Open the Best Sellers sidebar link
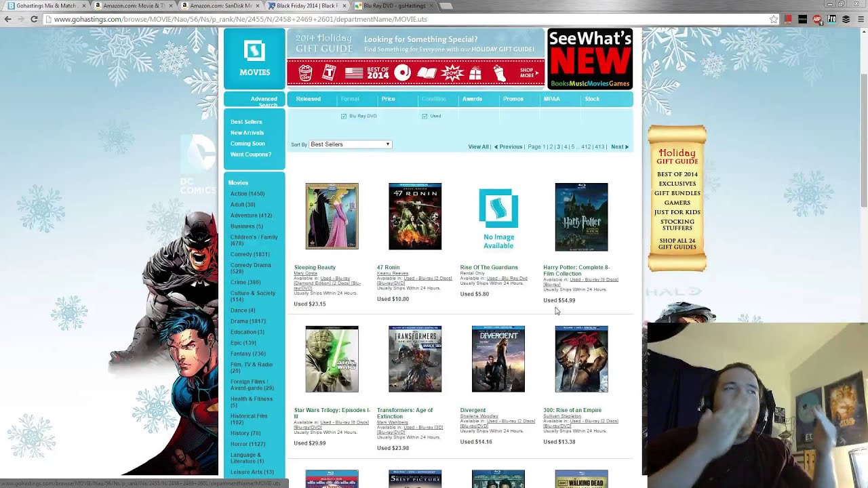The image size is (868, 488). pos(246,122)
